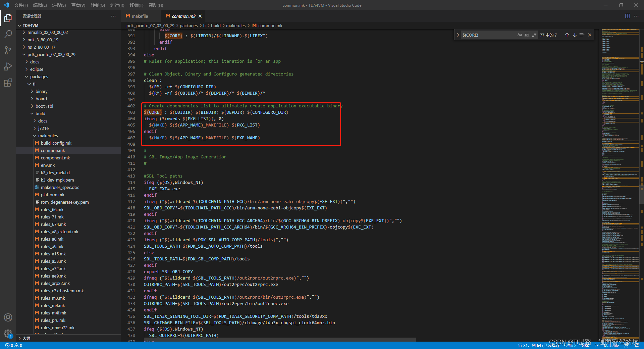
Task: Toggle match case in find widget
Action: click(x=520, y=35)
